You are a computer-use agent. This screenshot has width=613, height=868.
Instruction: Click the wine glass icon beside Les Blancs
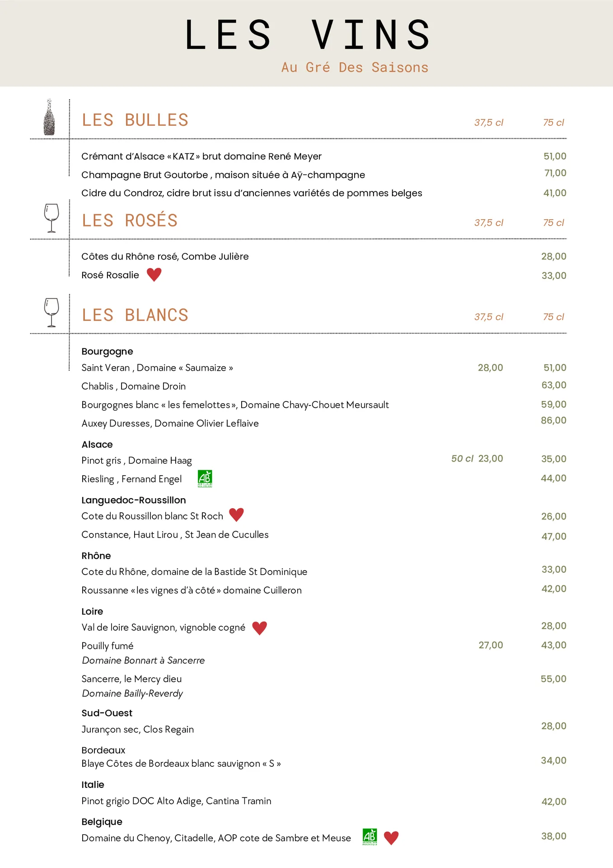tap(51, 312)
